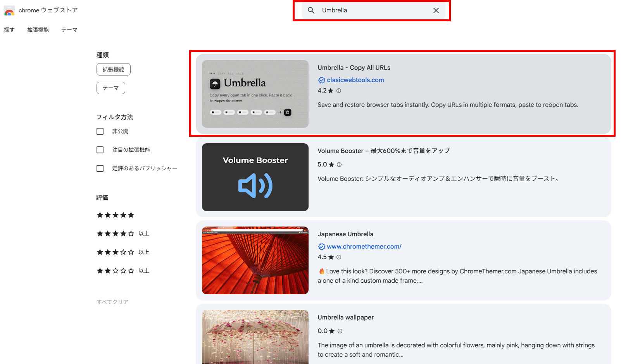Click the red Japanese Umbrella thumbnail
The width and height of the screenshot is (640, 364).
(x=255, y=260)
